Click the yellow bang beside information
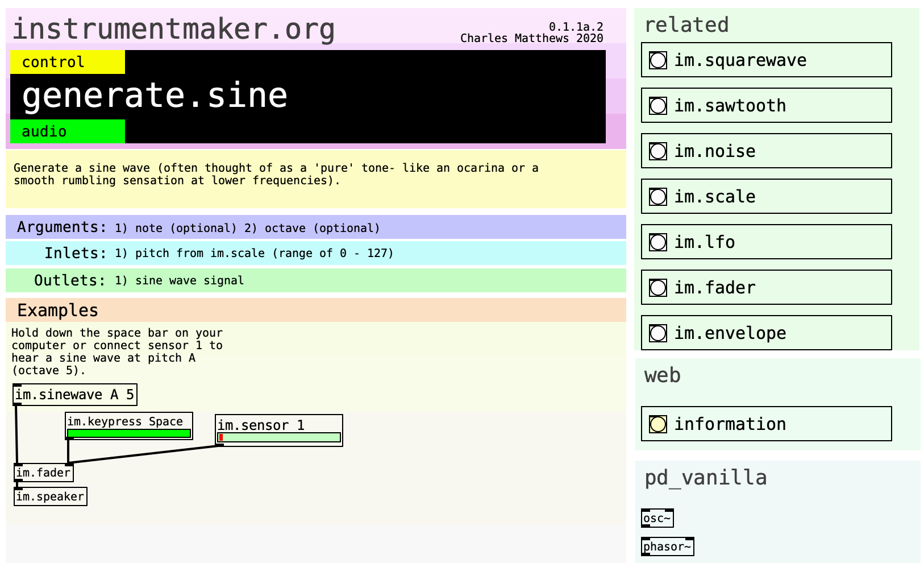Viewport: 924px width, 563px height. pos(658,424)
